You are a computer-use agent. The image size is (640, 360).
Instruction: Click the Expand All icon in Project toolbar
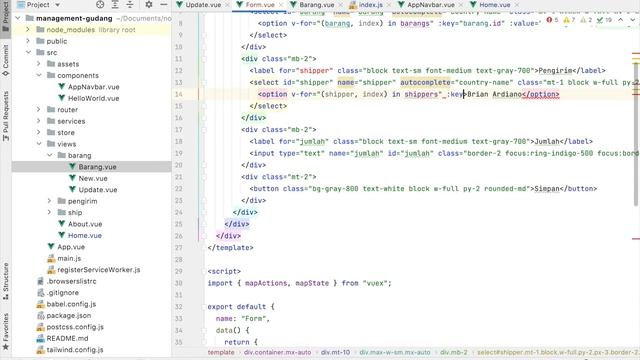coord(115,5)
